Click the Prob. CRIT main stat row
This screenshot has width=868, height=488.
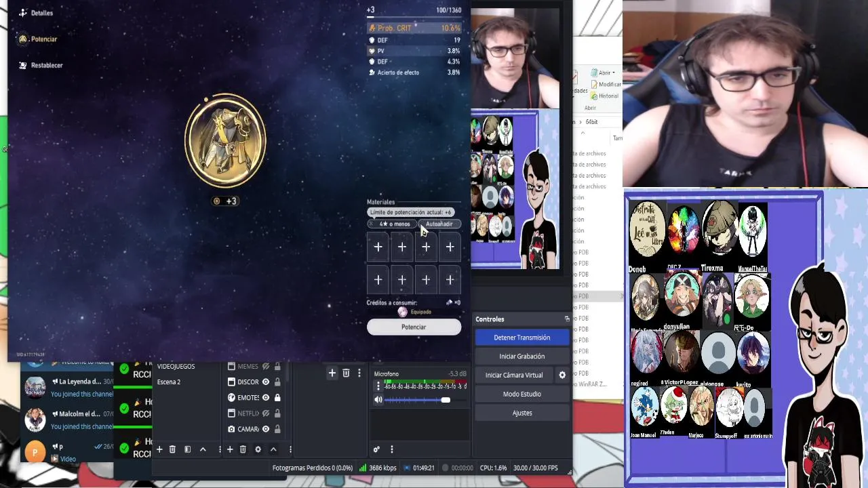click(414, 28)
